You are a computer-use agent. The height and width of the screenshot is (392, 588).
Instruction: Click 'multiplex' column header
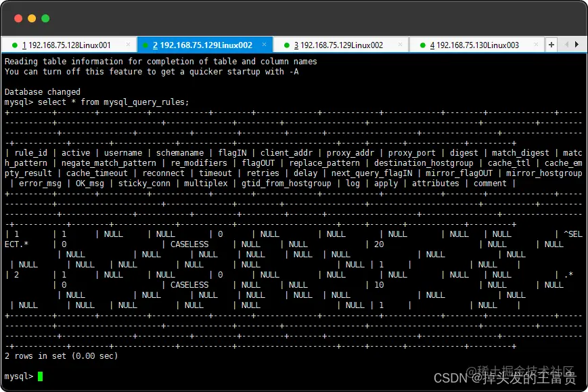tap(206, 183)
